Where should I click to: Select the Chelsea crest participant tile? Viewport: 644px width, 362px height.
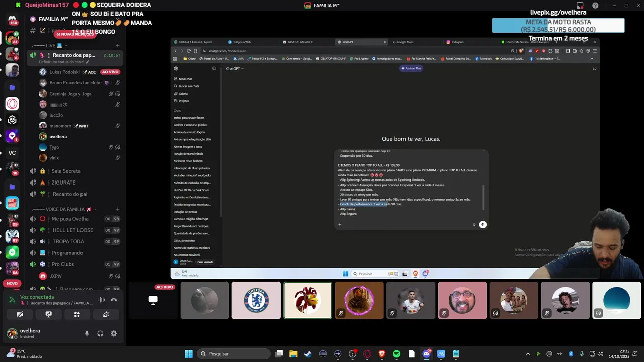256,300
